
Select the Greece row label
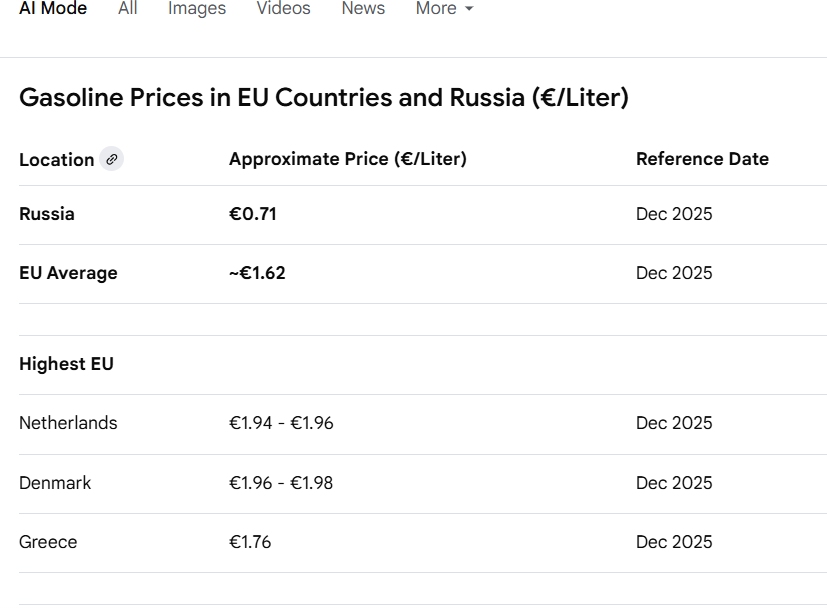48,542
